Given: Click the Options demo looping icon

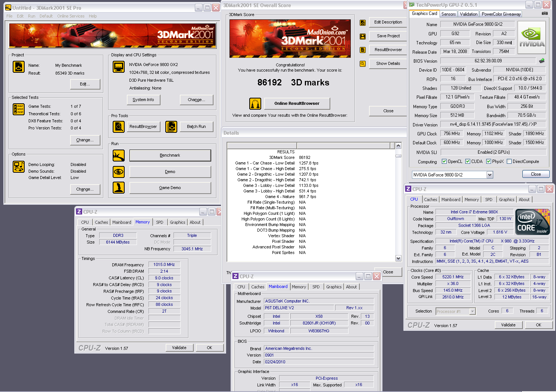Looking at the screenshot, I should [x=19, y=166].
